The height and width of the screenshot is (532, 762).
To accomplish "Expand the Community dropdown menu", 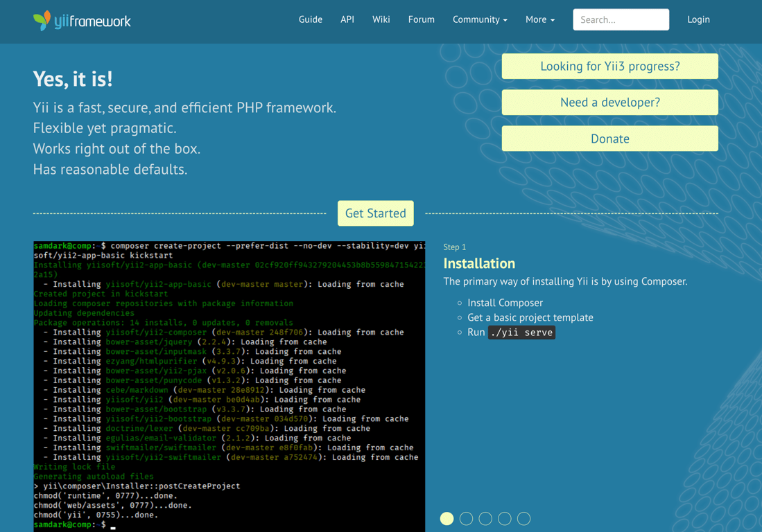I will pos(480,19).
